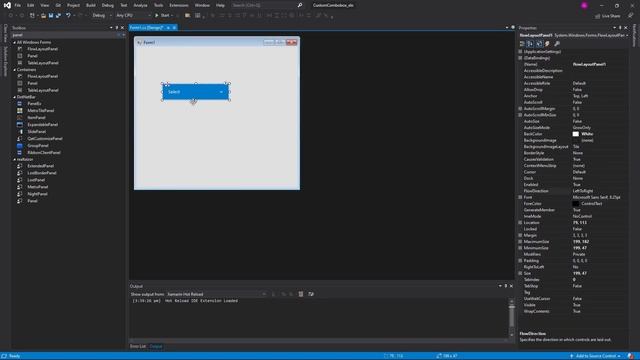Click the ForeColor ControlText black swatch
640x360 pixels.
point(576,204)
